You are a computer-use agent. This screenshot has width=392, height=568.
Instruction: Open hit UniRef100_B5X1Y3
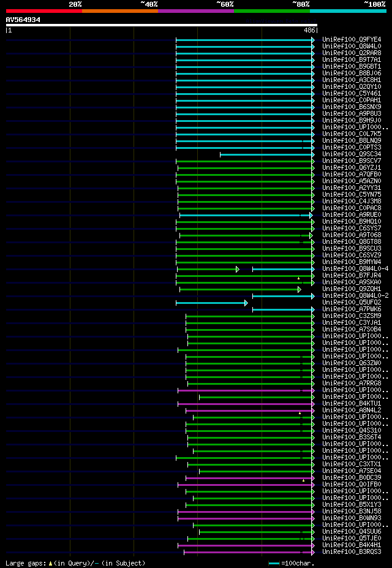352,505
